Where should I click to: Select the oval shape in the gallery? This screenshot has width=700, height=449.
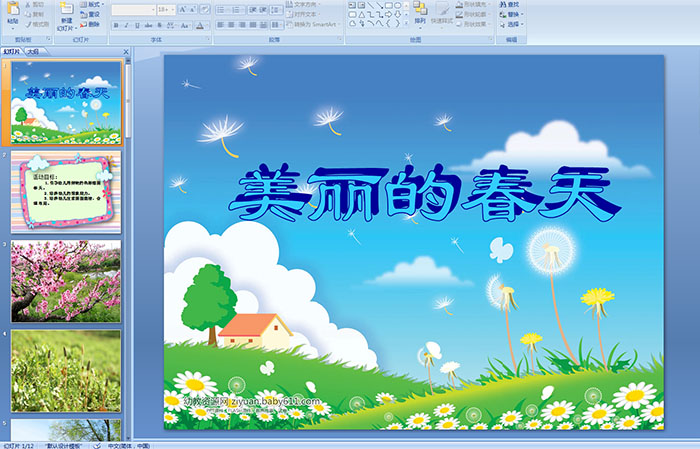(x=397, y=6)
